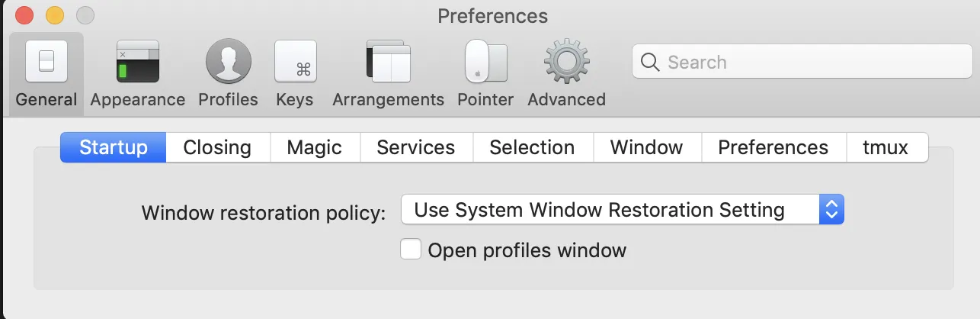
Task: Select the Startup tab
Action: click(113, 147)
